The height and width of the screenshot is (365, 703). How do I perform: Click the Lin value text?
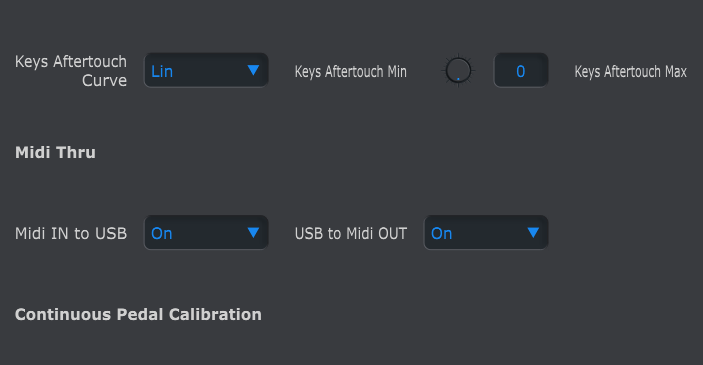[x=162, y=71]
